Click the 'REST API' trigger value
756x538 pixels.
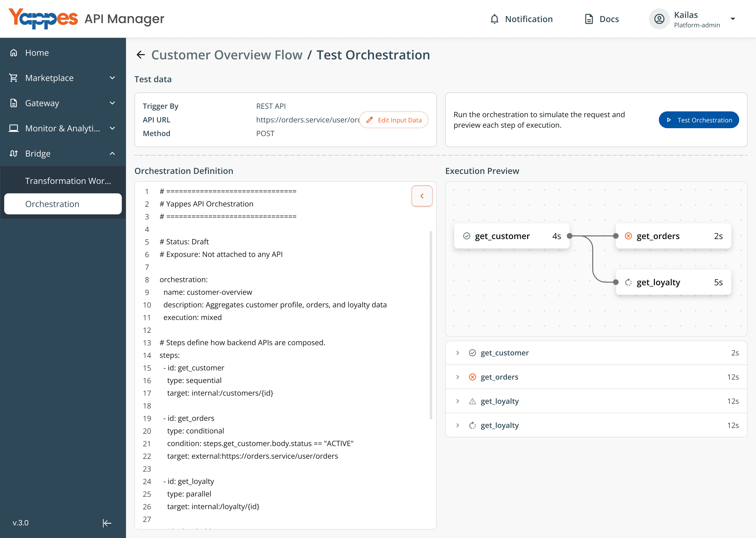coord(271,106)
